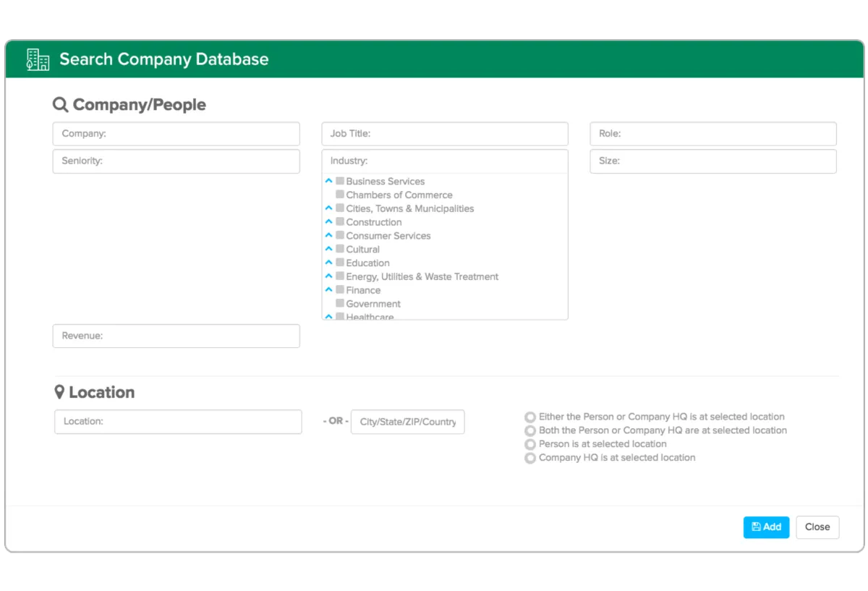868x591 pixels.
Task: Click the map pin icon beside Location
Action: [60, 392]
